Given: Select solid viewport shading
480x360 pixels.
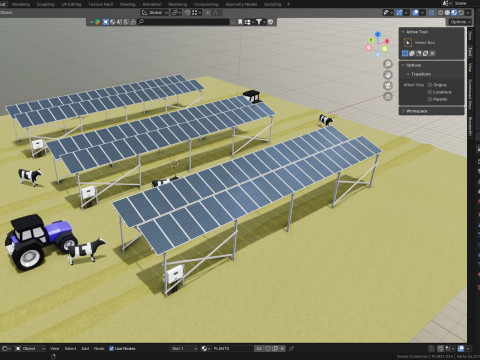Looking at the screenshot, I should [447, 13].
